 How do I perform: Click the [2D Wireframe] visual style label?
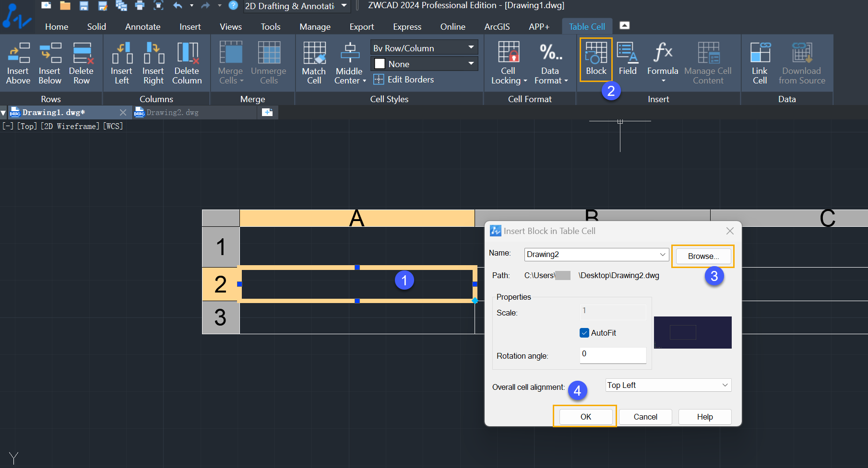[x=70, y=126]
